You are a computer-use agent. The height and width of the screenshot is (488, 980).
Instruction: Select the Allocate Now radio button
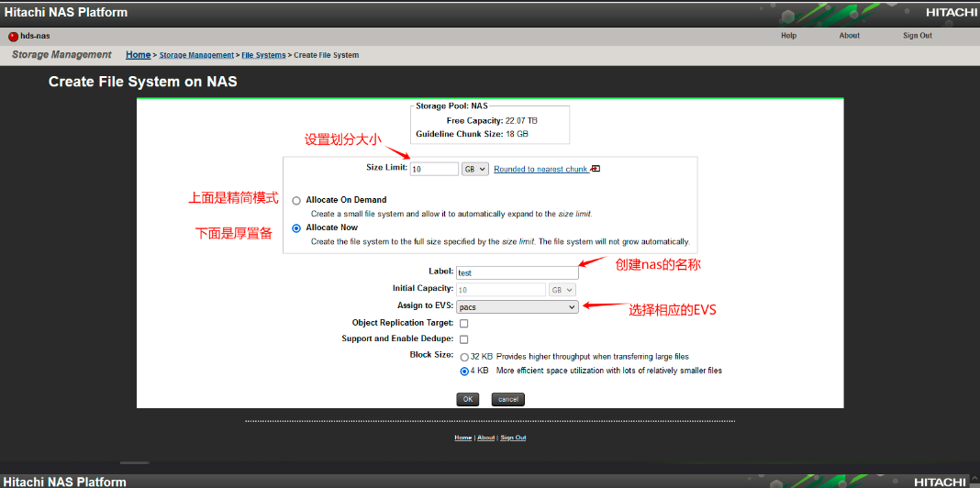[x=296, y=228]
